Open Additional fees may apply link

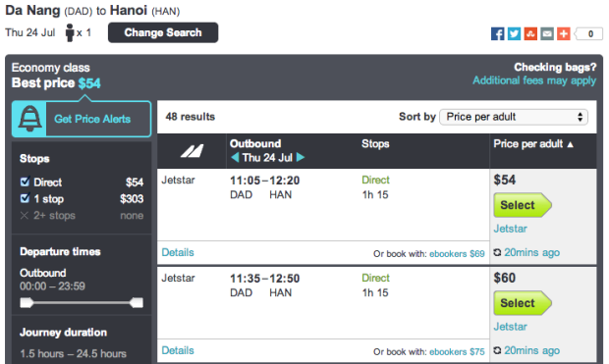(x=534, y=80)
